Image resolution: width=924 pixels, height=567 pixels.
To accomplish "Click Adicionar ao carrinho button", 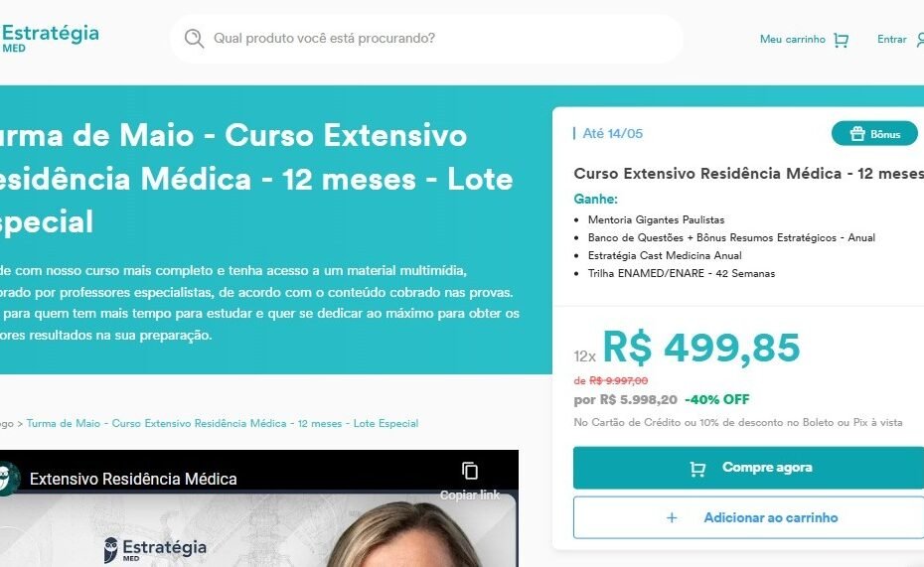I will (748, 517).
